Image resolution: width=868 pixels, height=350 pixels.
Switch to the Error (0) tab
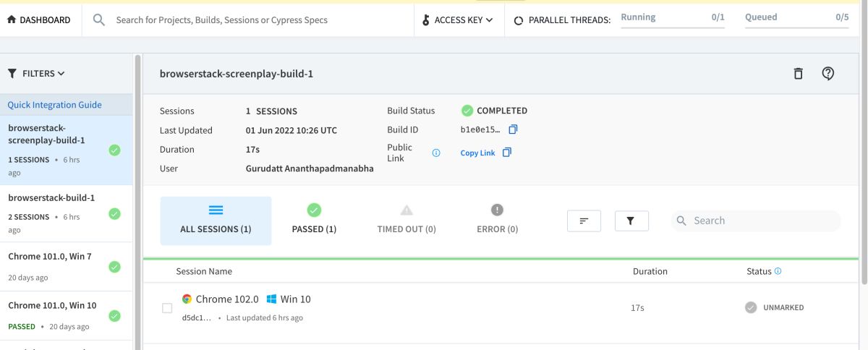click(x=497, y=221)
